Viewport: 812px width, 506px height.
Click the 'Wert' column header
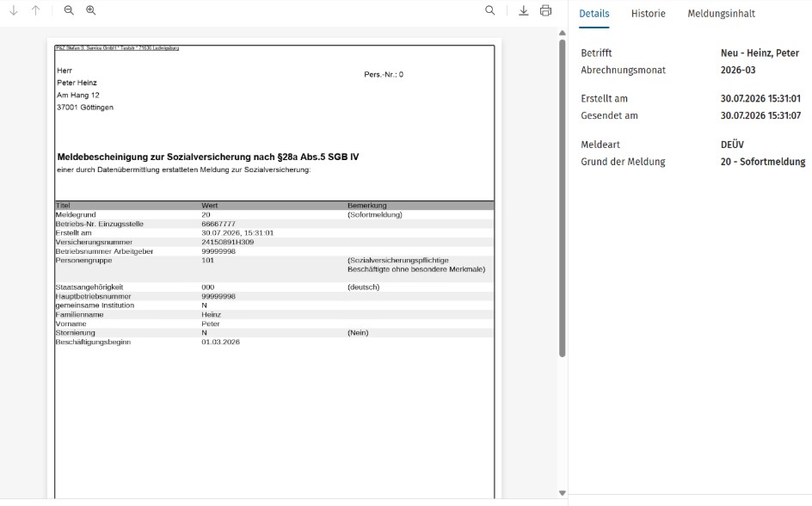pyautogui.click(x=210, y=206)
